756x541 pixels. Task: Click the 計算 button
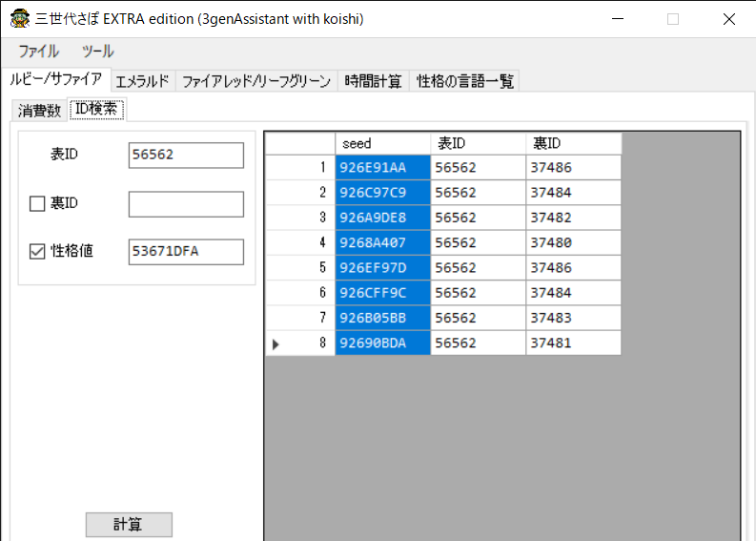click(129, 525)
